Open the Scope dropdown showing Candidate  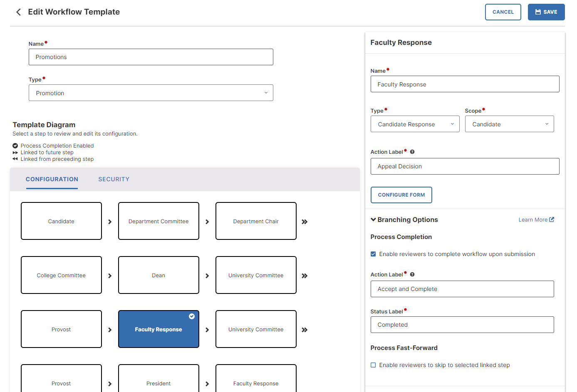pos(509,124)
